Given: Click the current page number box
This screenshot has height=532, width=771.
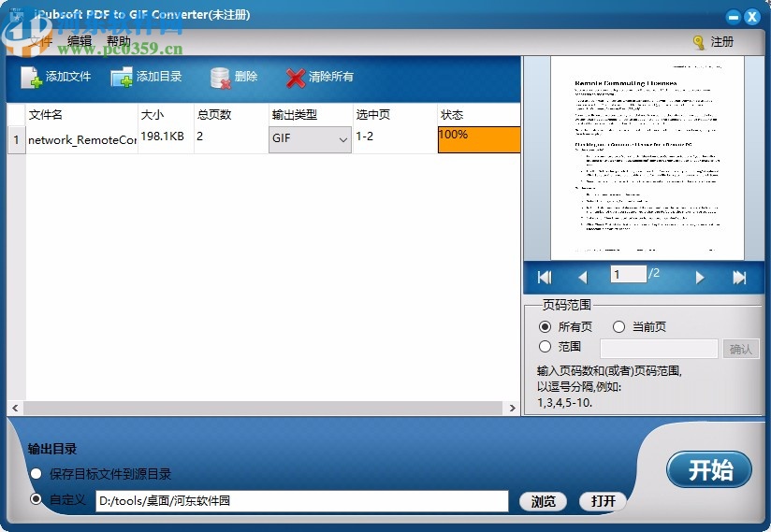Looking at the screenshot, I should click(629, 274).
